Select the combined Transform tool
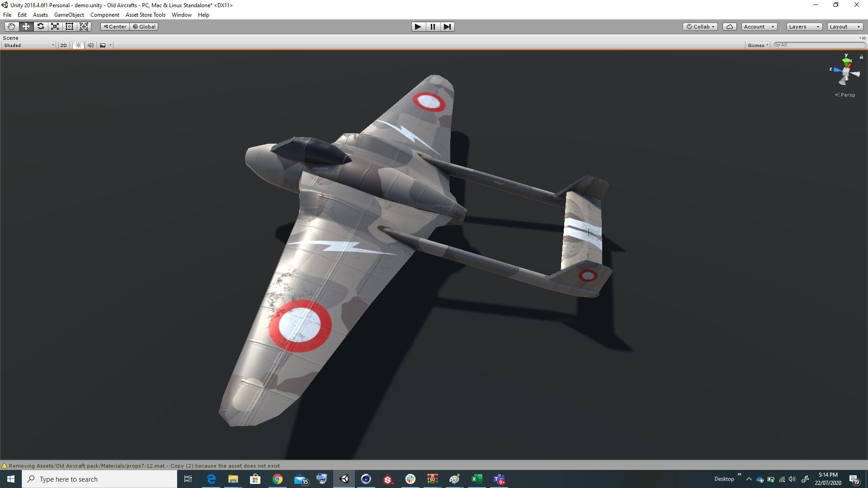The height and width of the screenshot is (488, 868). tap(84, 27)
